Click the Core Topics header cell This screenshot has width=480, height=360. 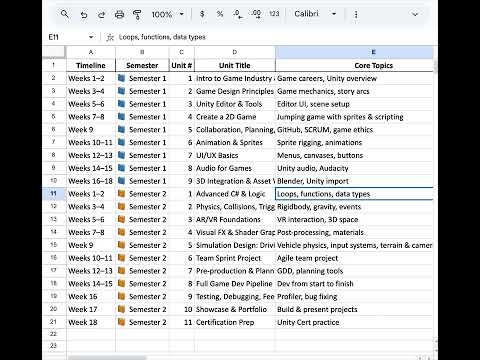pos(354,65)
